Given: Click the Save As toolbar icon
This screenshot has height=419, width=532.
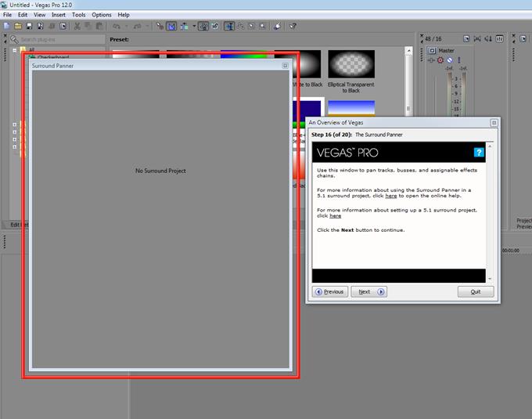Looking at the screenshot, I should click(41, 26).
